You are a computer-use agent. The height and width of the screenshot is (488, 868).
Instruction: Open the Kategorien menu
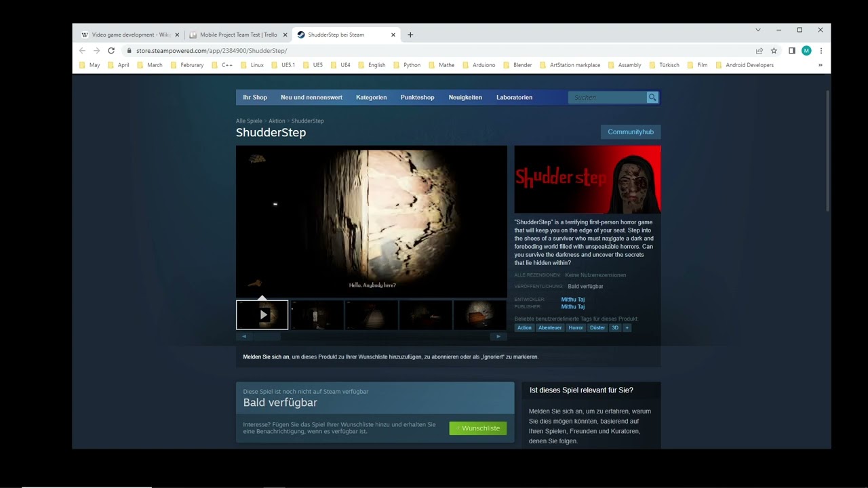click(372, 98)
